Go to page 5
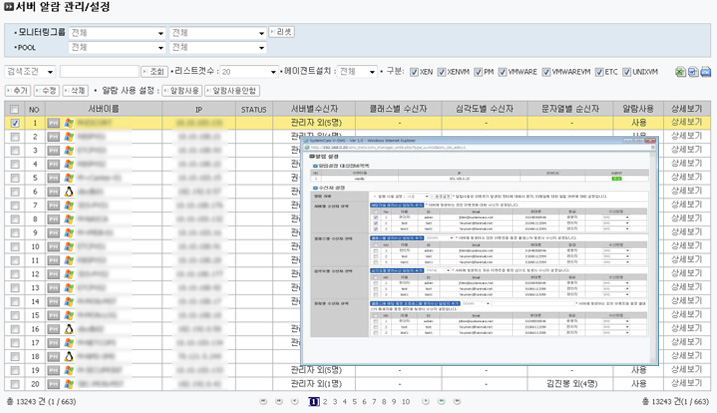Viewport: 717px width, 413px height. 354,402
